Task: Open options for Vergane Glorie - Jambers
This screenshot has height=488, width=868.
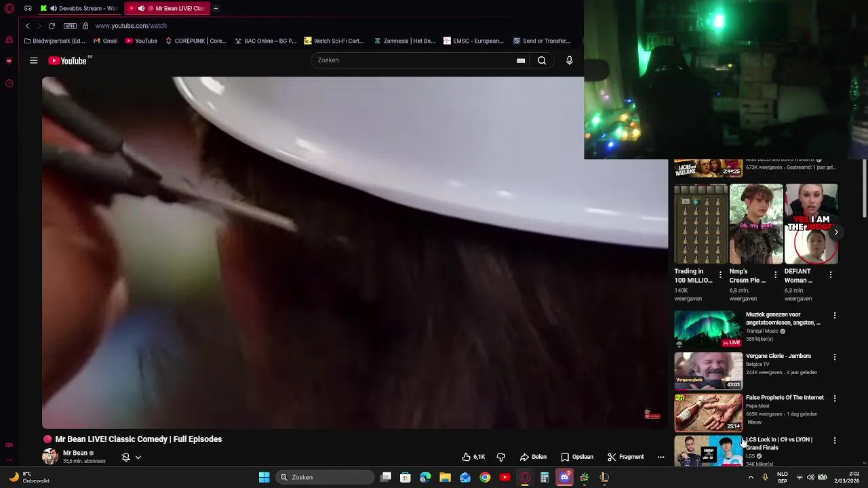Action: 835,357
